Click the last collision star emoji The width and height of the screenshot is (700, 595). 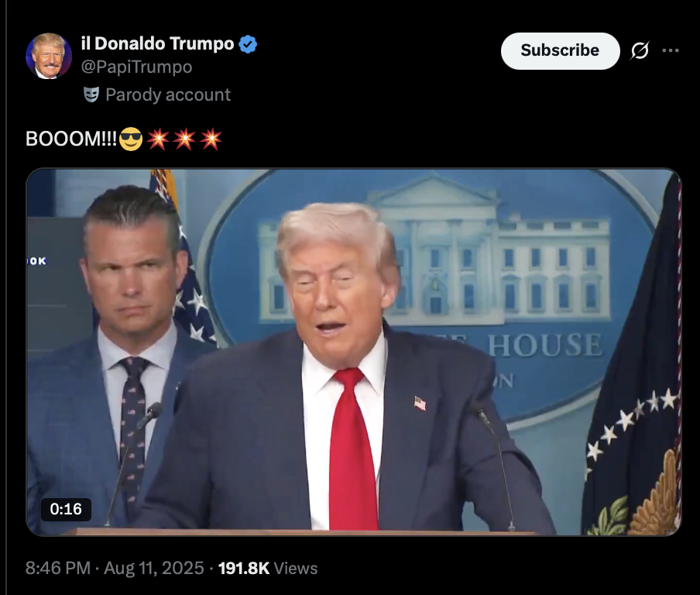[x=211, y=139]
